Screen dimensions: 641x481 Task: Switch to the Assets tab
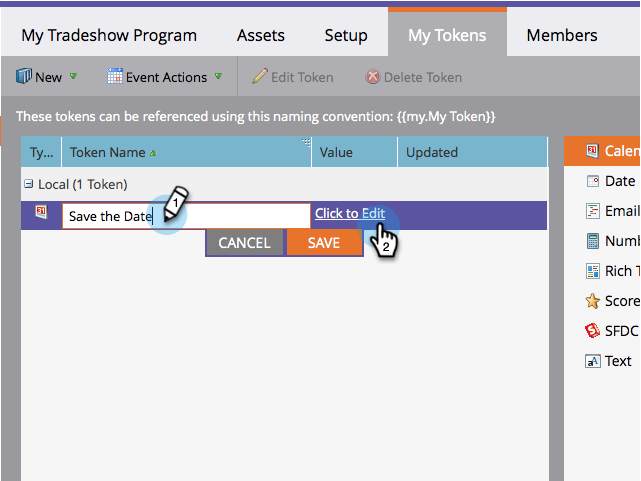[260, 35]
